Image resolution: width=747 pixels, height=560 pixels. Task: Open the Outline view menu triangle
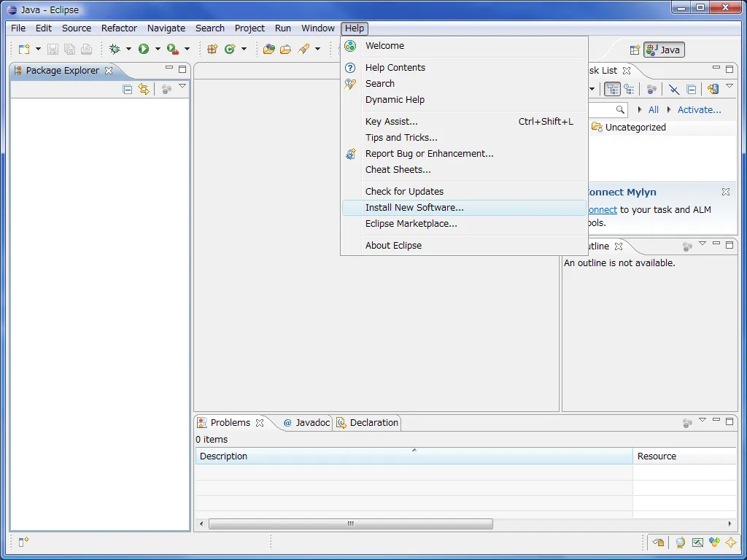(703, 244)
